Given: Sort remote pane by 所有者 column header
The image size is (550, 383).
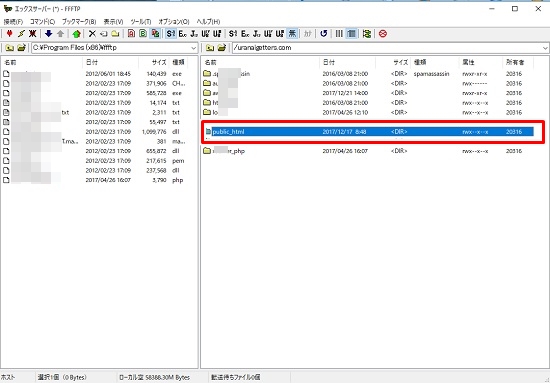Looking at the screenshot, I should point(518,62).
